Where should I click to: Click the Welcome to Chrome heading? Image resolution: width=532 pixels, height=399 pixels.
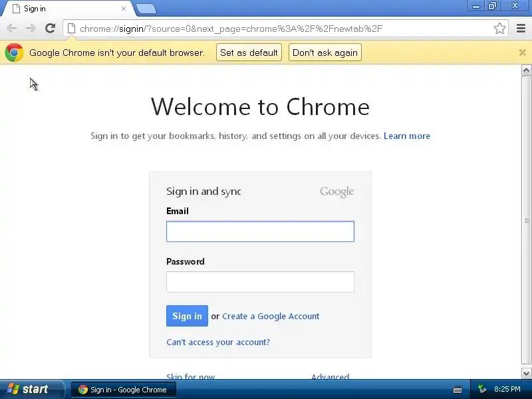pos(260,107)
